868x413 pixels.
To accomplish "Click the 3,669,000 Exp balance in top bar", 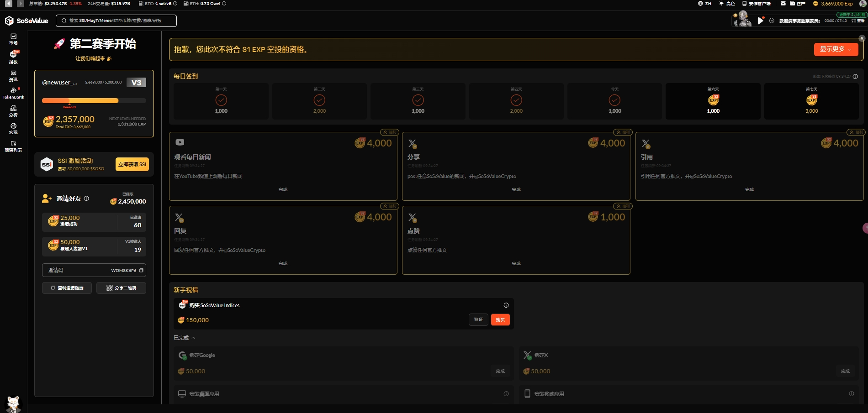I will click(x=833, y=4).
